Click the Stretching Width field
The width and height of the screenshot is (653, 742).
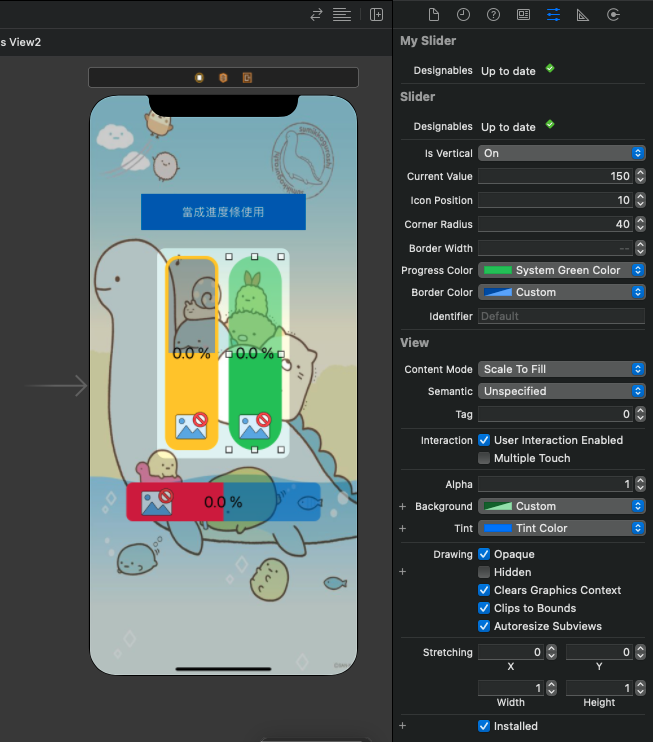[511, 688]
